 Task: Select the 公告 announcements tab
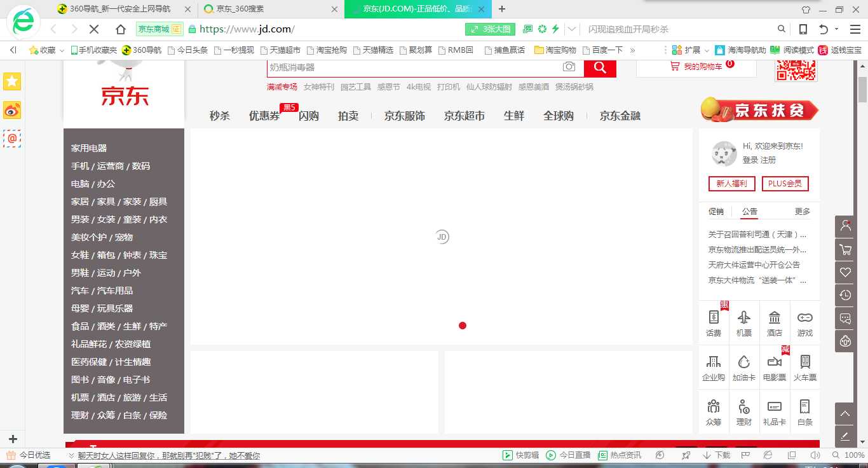(749, 211)
